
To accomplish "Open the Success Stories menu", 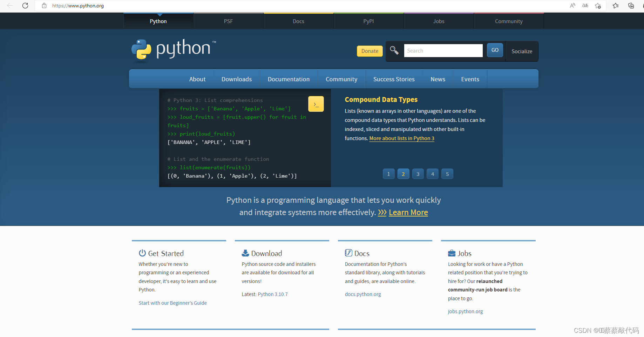I will pyautogui.click(x=394, y=79).
